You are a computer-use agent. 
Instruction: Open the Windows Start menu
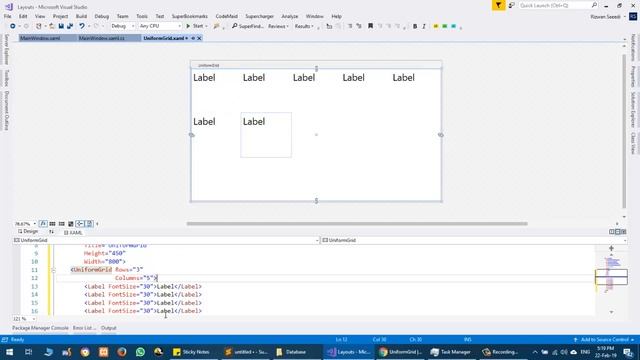[9, 352]
